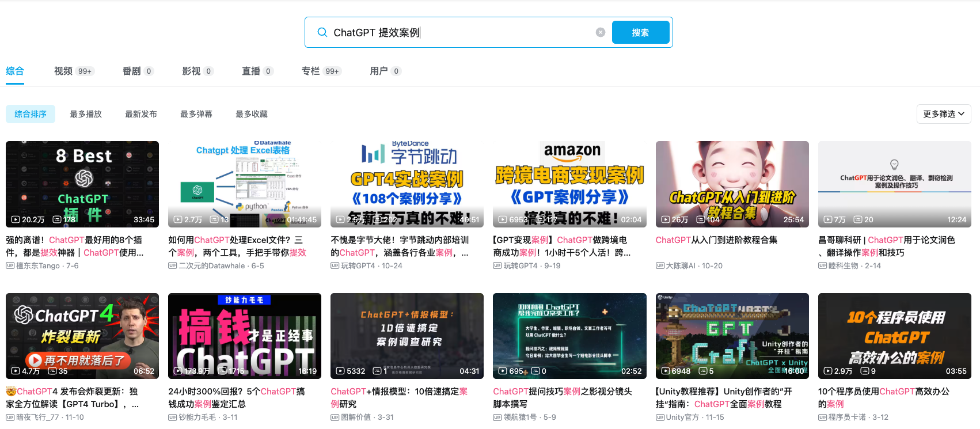Open title ChatGPT+情报模型 10倍速搞定案例研究
This screenshot has width=980, height=429.
[x=399, y=398]
